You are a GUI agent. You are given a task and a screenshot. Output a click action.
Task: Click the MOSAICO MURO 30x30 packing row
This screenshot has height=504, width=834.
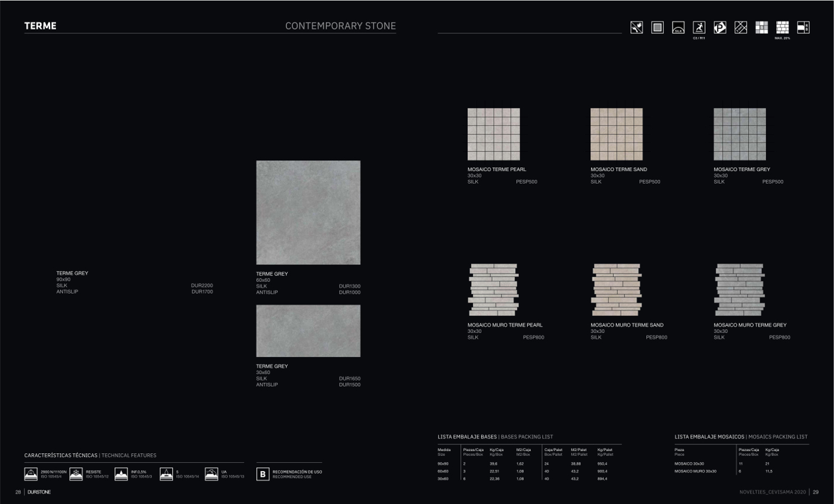[x=742, y=471]
